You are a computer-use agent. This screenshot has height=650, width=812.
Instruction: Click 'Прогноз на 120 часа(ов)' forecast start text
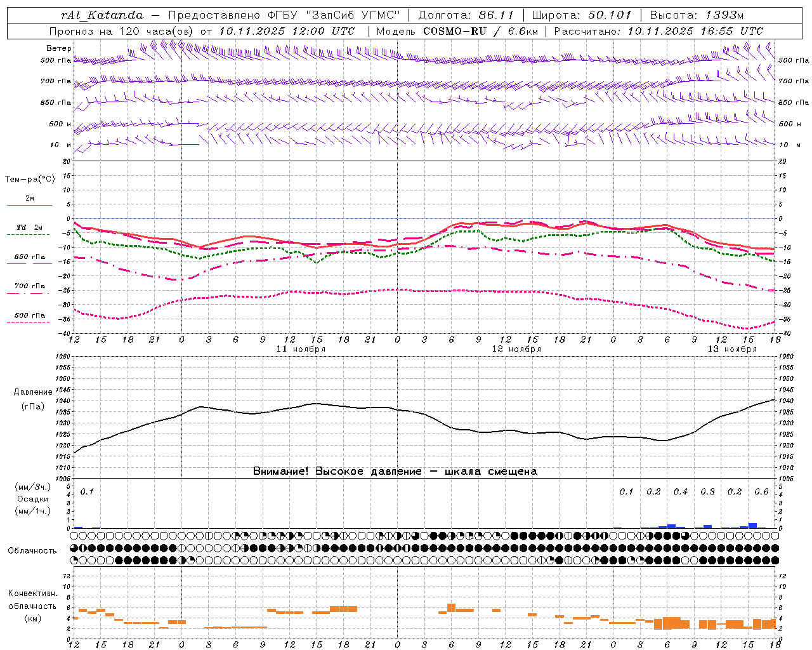point(122,31)
